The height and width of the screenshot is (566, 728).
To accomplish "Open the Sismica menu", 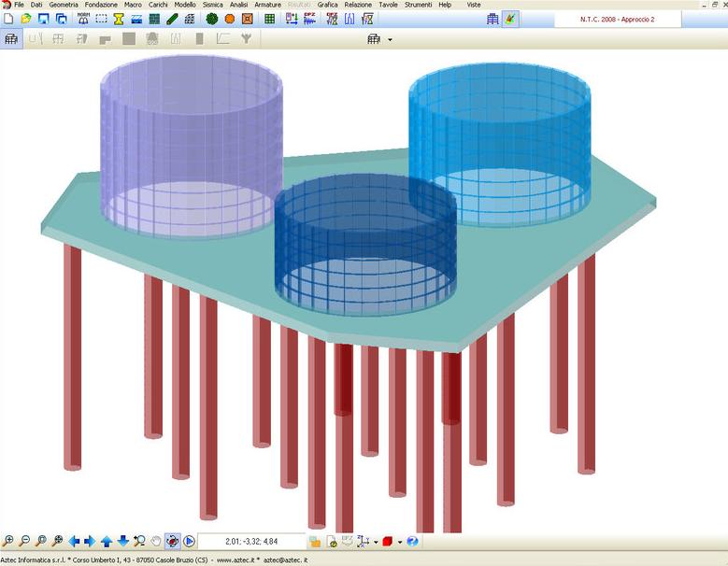I will (213, 5).
